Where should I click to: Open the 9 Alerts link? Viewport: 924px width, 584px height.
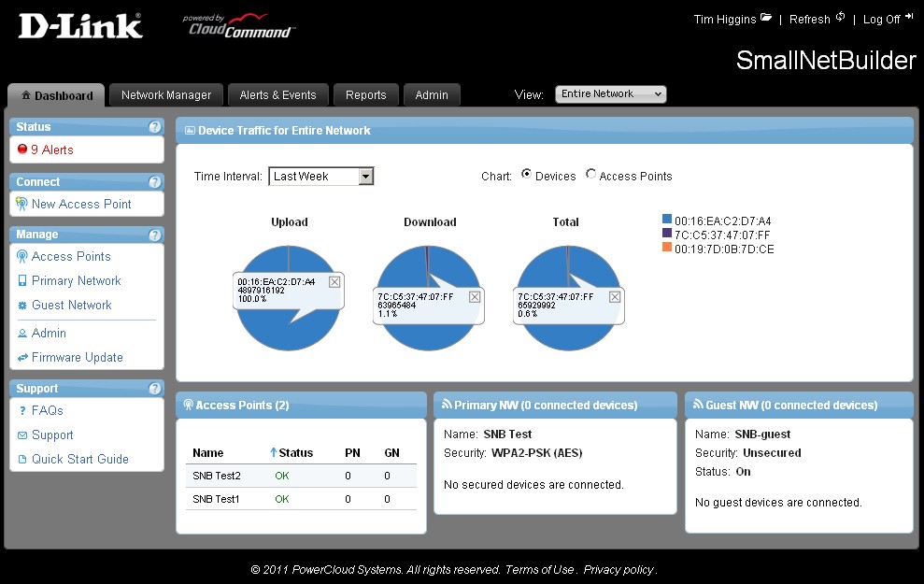[x=52, y=150]
